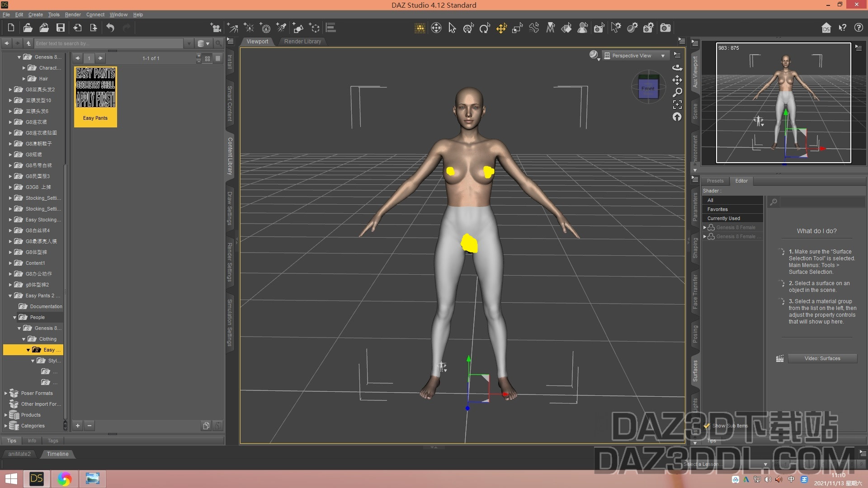Click the Save floppy disk icon
868x488 pixels.
point(60,28)
